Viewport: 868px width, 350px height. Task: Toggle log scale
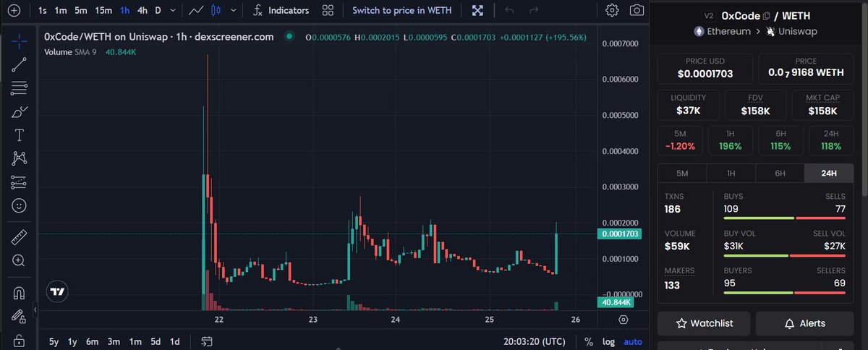pyautogui.click(x=608, y=341)
